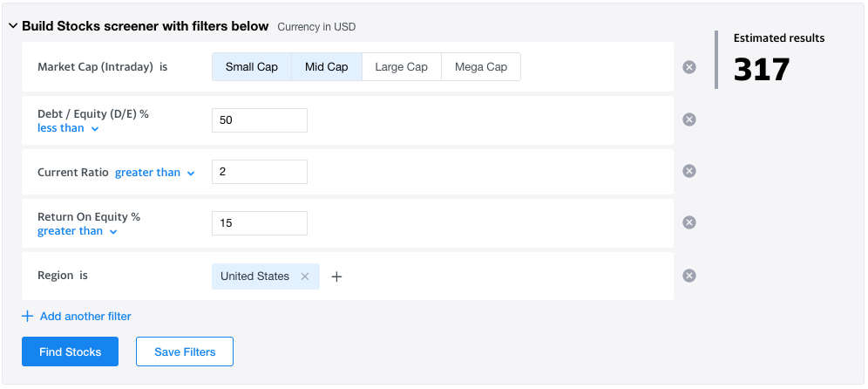
Task: Remove the Return On Equity filter row
Action: coord(688,222)
